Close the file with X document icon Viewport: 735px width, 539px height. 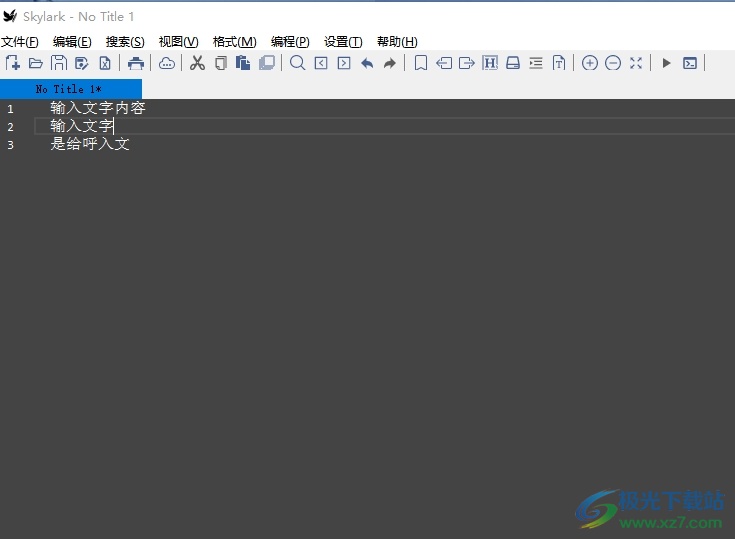[x=105, y=63]
